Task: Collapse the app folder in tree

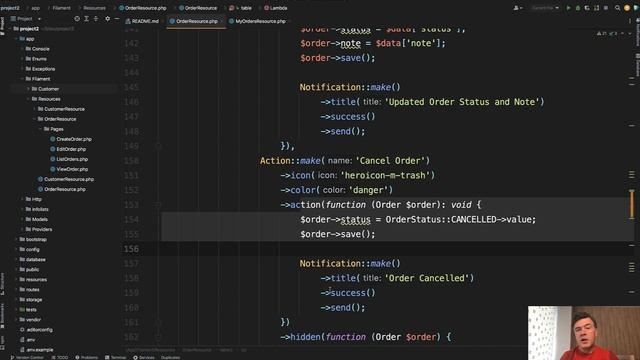Action: 16,39
